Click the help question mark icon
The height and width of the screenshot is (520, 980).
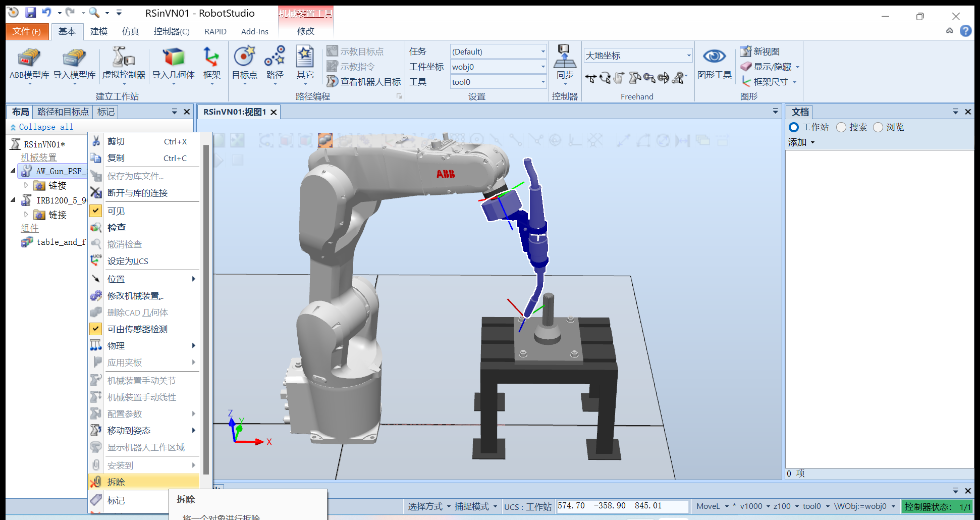tap(965, 31)
